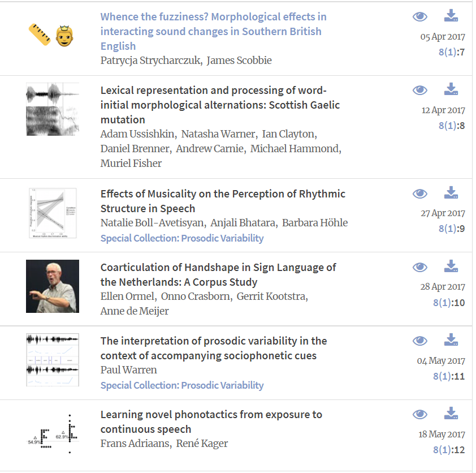Click the spectrogram thumbnail for Gaelic mutation
Screen dimensions: 476x473
(x=53, y=109)
